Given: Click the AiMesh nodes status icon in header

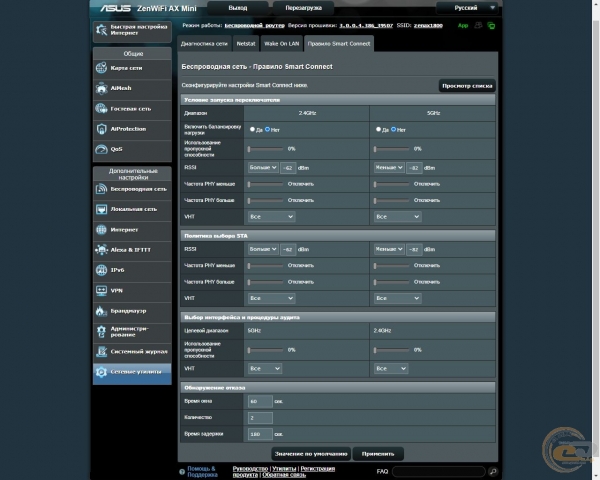Looking at the screenshot, I should pyautogui.click(x=478, y=26).
